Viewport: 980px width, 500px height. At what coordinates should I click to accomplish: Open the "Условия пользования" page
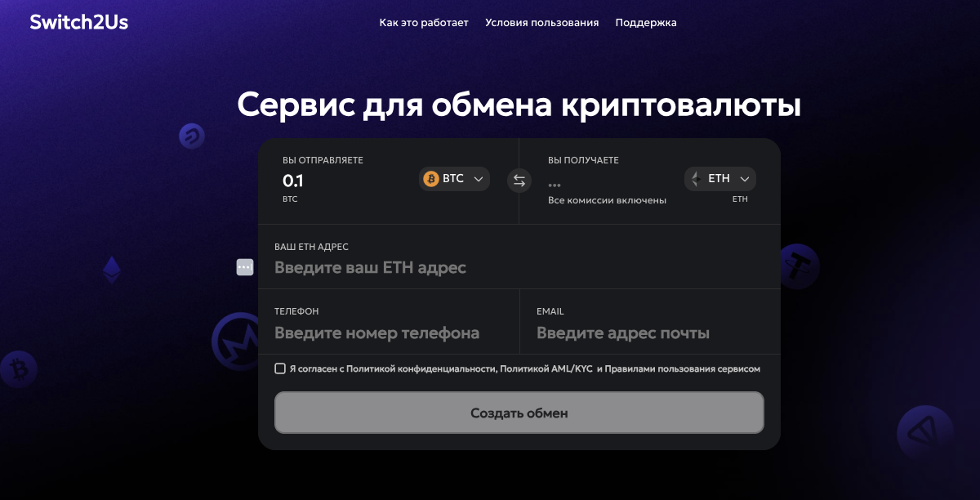point(542,23)
